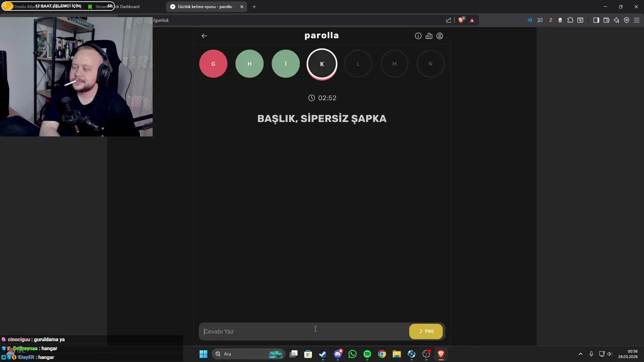Expand the system tray hidden icons
Screen dimensions: 644x362
(580, 354)
